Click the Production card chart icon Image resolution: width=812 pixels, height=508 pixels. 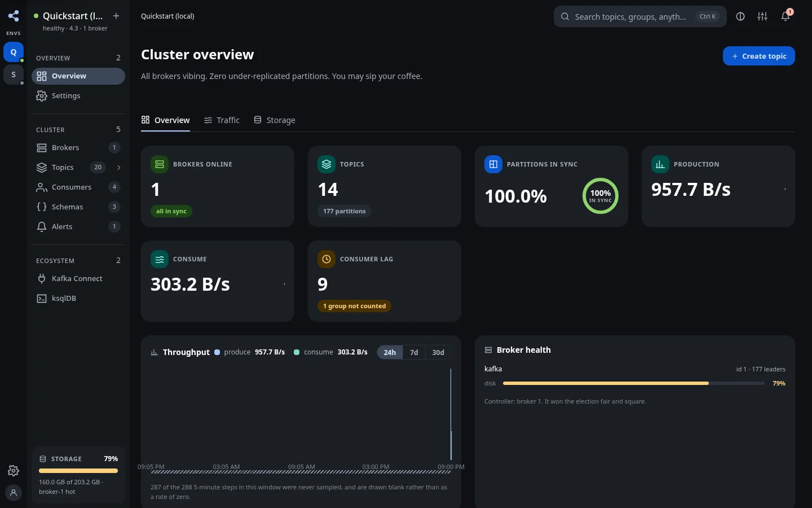pyautogui.click(x=660, y=164)
